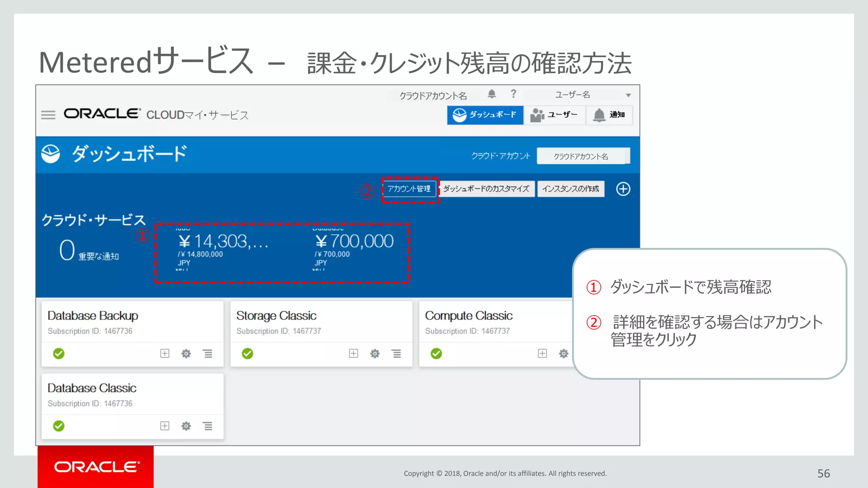Open Database Classic action menu icon
Image resolution: width=868 pixels, height=488 pixels.
pyautogui.click(x=208, y=426)
